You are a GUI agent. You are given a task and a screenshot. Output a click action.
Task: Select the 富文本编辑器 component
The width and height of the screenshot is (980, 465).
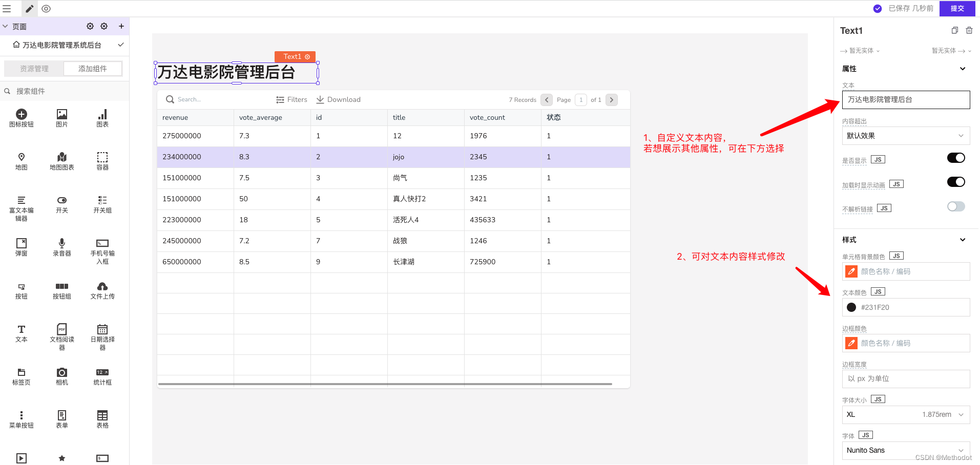22,208
